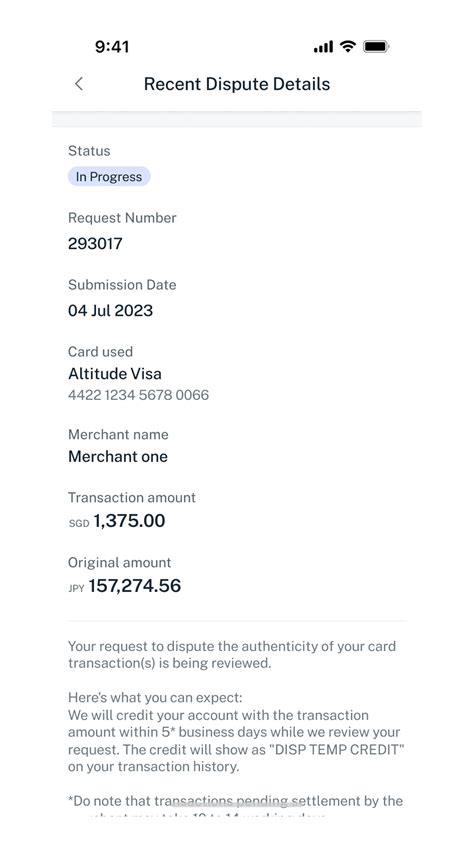The image size is (474, 853).
Task: Tap the 9:41 clock in status bar
Action: [x=112, y=47]
